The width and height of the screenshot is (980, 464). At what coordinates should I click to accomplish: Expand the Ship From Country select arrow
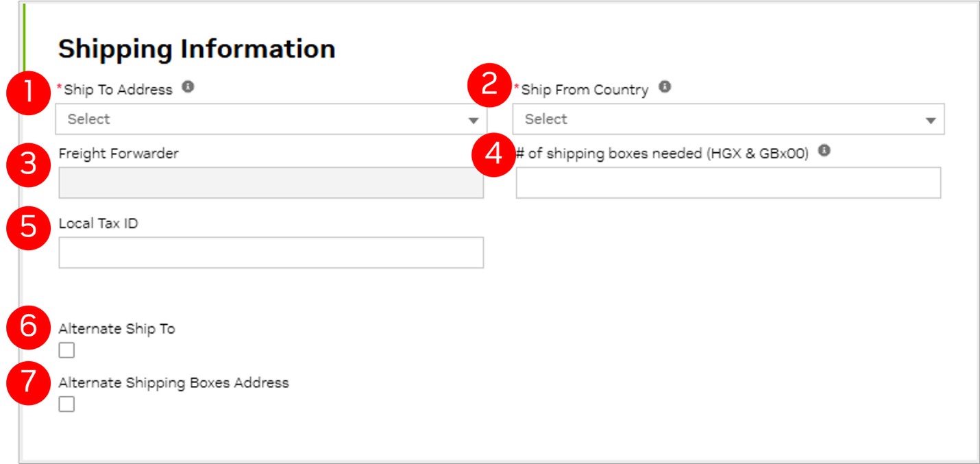click(930, 120)
